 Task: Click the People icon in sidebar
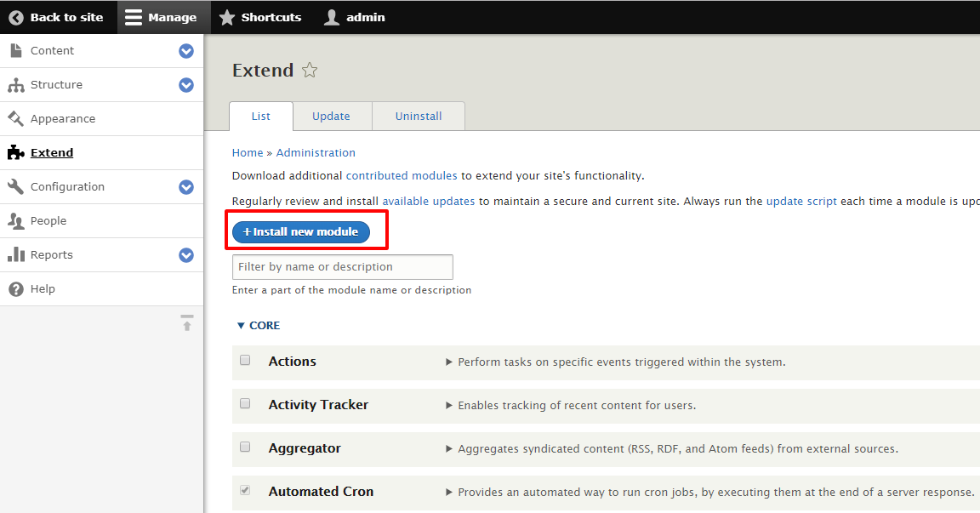click(x=16, y=220)
